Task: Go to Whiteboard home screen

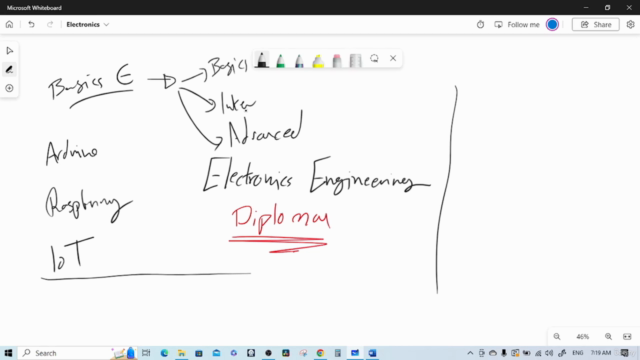Action: pos(9,24)
